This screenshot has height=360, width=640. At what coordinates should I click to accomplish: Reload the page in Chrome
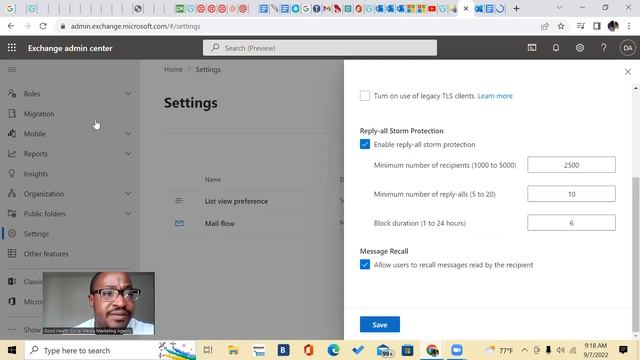pos(43,26)
